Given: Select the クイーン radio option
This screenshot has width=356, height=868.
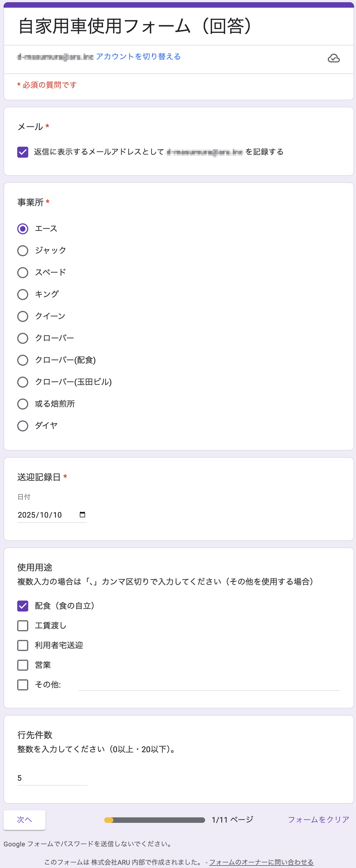Looking at the screenshot, I should tap(23, 316).
